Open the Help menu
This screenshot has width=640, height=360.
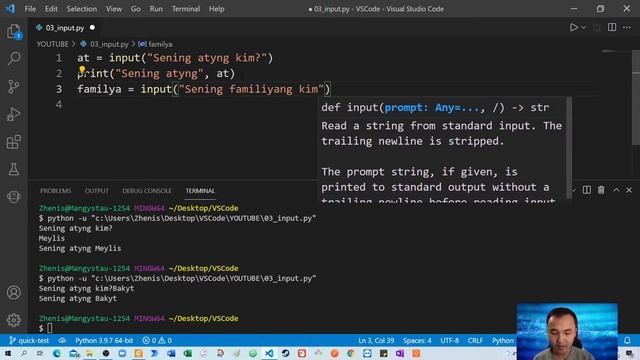[216, 9]
